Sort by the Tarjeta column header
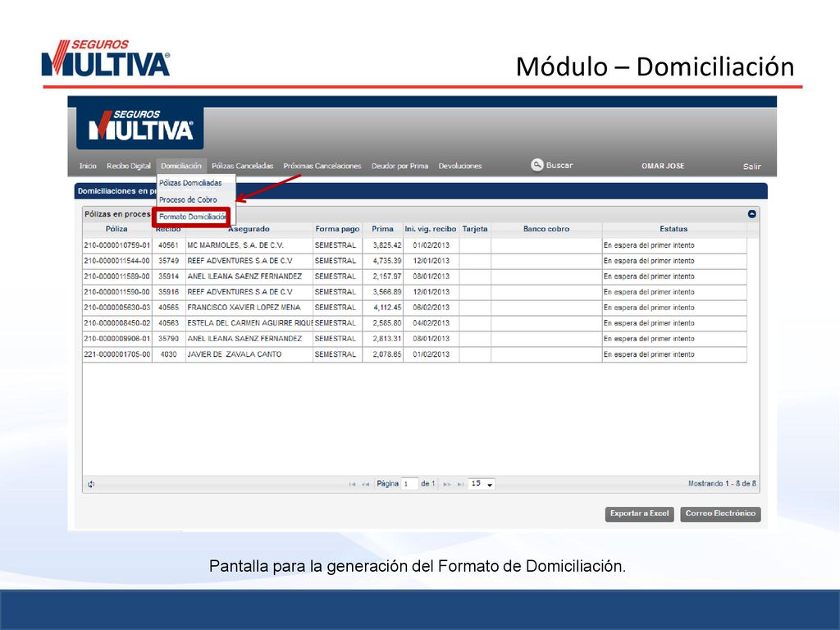This screenshot has height=630, width=840. (x=475, y=229)
